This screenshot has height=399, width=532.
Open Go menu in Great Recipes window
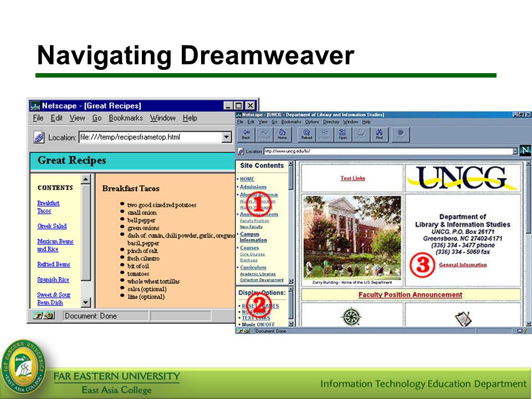pyautogui.click(x=96, y=117)
